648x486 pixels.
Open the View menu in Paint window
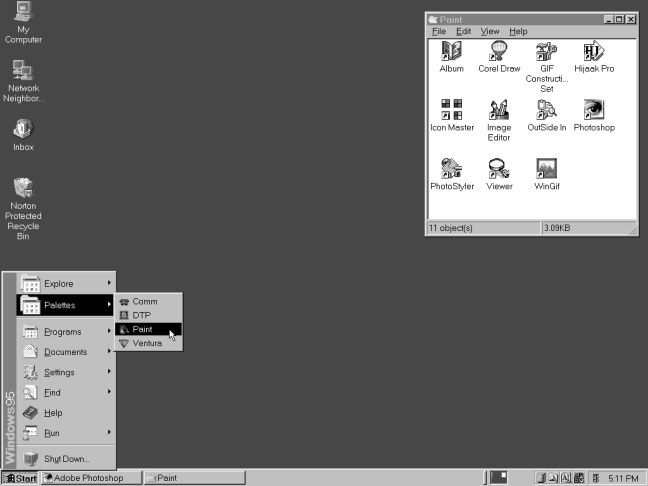490,31
